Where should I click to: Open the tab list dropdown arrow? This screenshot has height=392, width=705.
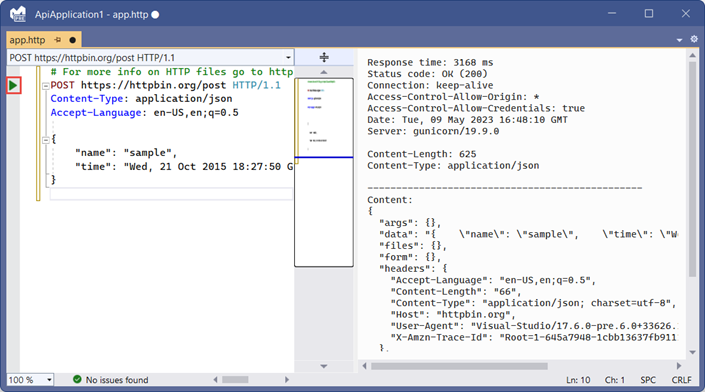pos(679,40)
